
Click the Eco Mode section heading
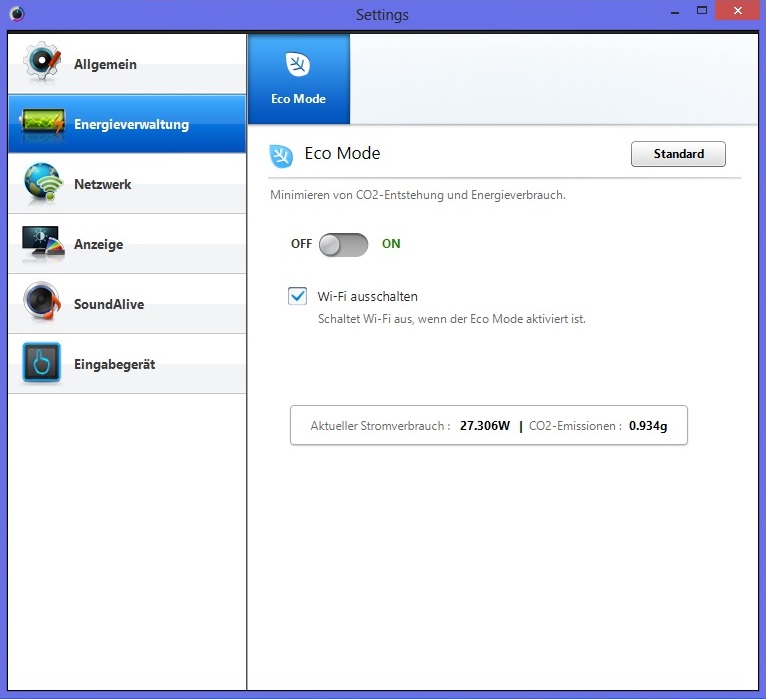coord(342,153)
